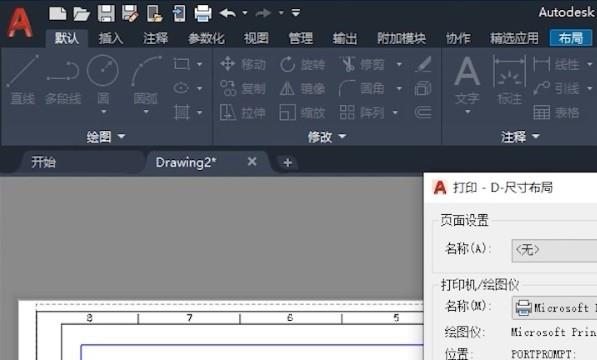
Task: Open the 附加模块 ribbon tab
Action: (401, 38)
